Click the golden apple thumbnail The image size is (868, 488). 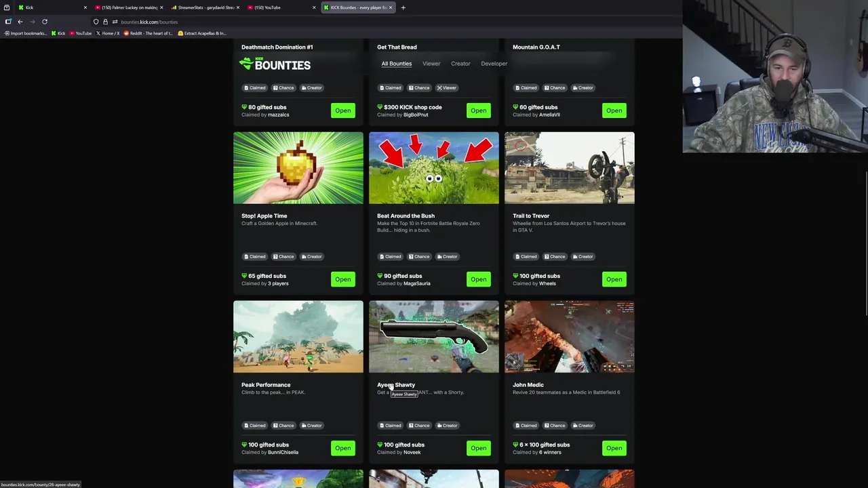(298, 167)
